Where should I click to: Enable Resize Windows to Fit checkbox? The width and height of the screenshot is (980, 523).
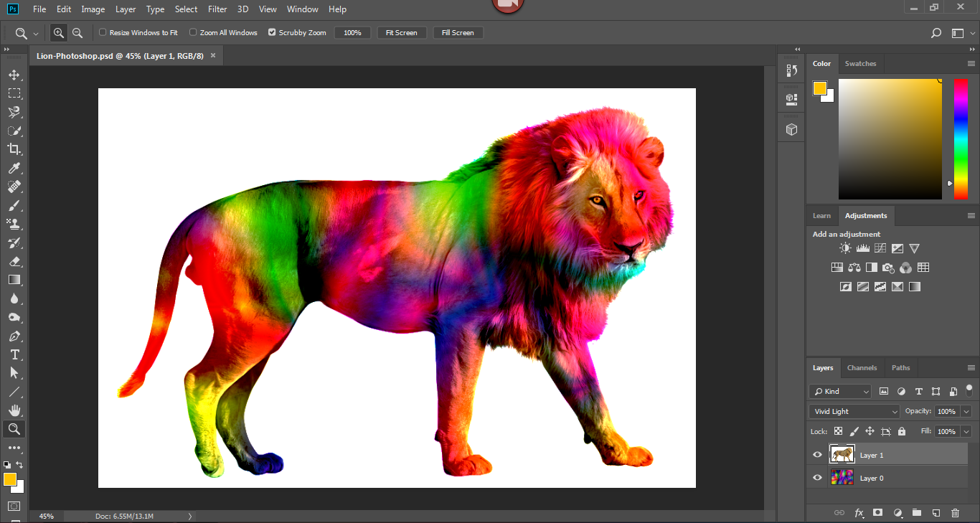coord(103,32)
